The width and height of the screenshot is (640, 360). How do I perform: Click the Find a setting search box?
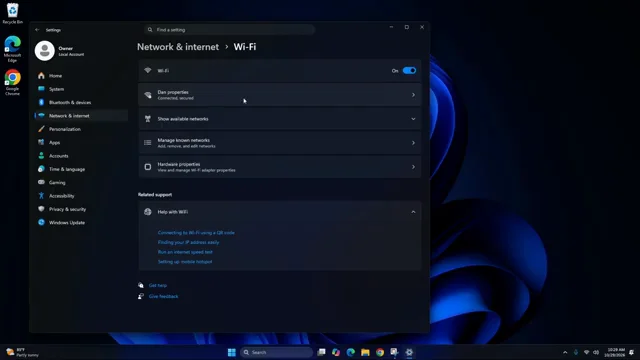(229, 30)
